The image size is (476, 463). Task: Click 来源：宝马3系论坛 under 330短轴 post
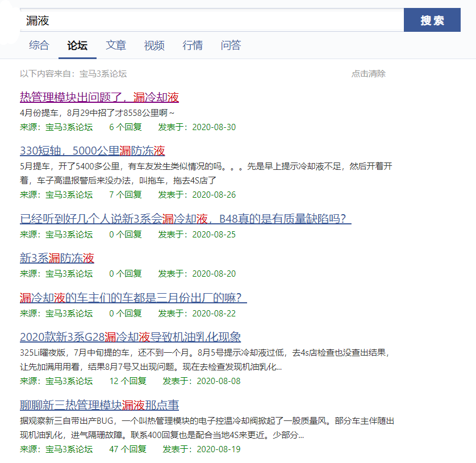point(56,195)
